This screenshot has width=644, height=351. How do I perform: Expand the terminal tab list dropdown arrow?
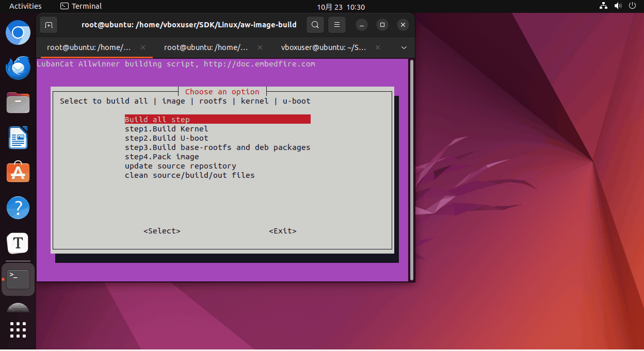coord(404,47)
